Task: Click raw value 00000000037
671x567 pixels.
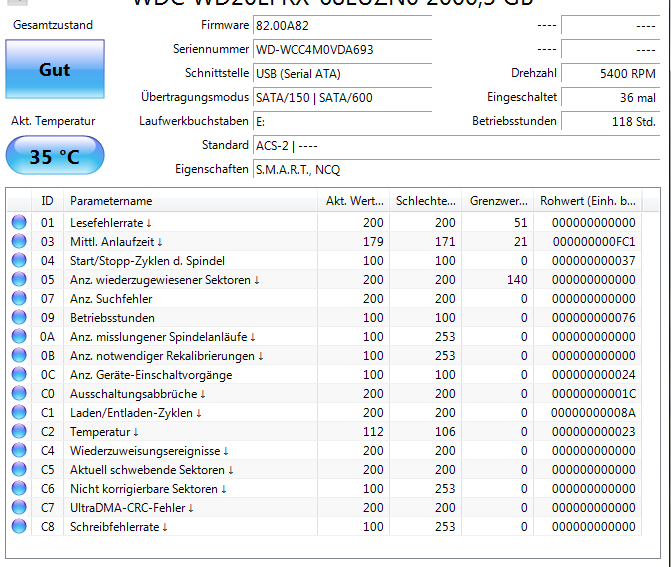Action: (594, 261)
